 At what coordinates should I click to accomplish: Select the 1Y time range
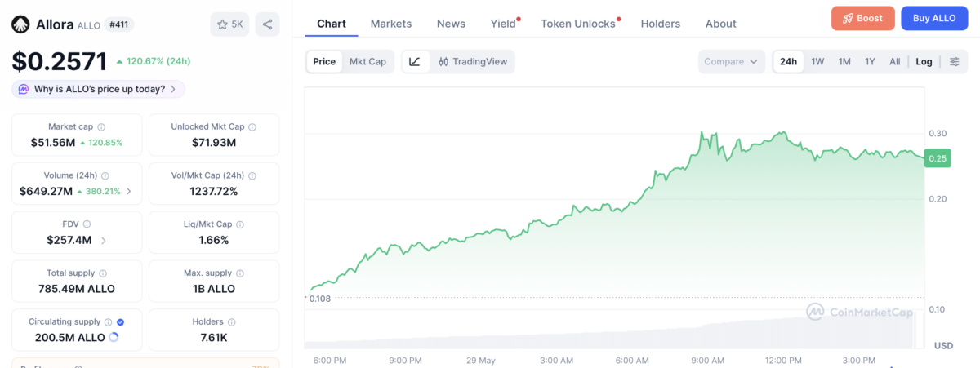pos(870,61)
